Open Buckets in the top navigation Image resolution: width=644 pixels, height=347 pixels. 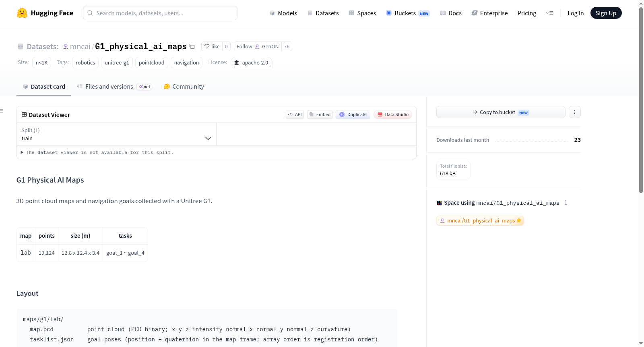[x=408, y=13]
